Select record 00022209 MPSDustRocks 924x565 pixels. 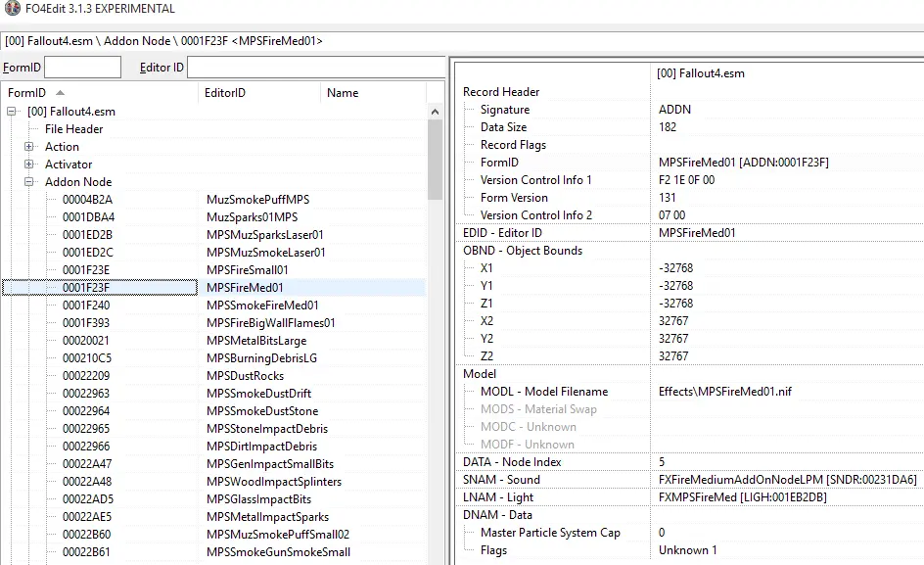(x=214, y=376)
